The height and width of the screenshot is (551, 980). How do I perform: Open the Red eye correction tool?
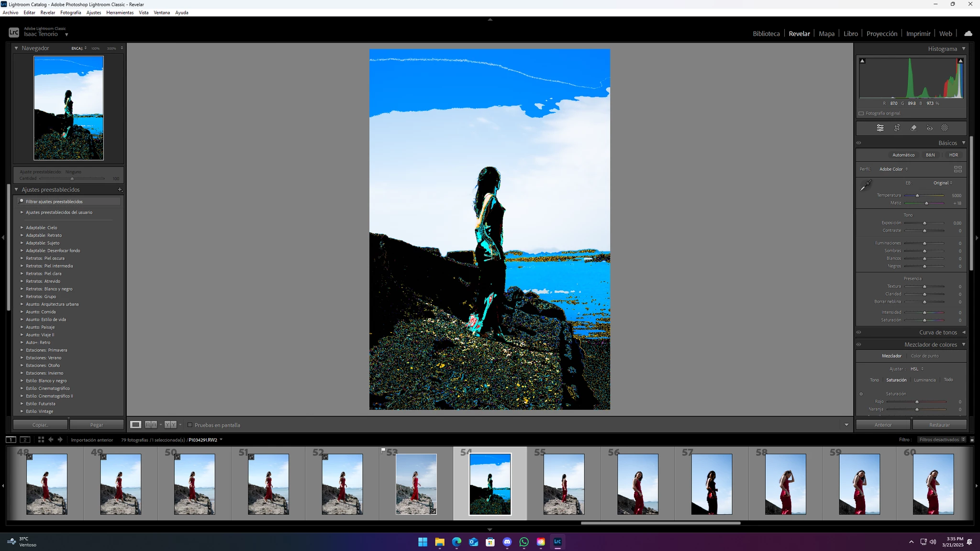929,128
